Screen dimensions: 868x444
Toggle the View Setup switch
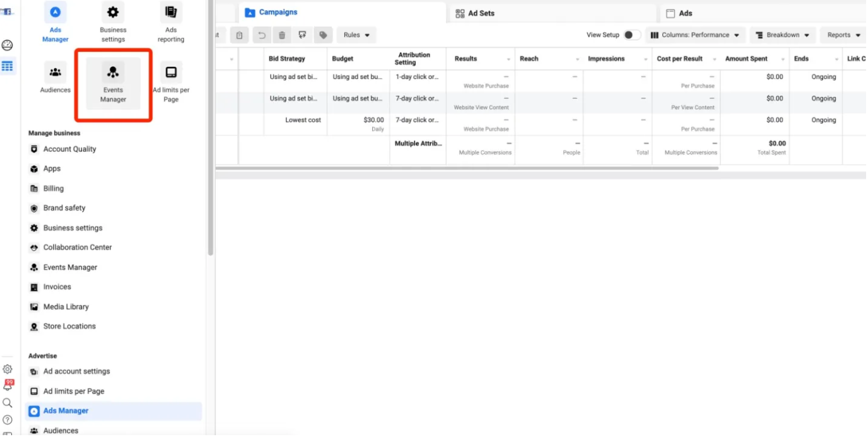coord(631,35)
